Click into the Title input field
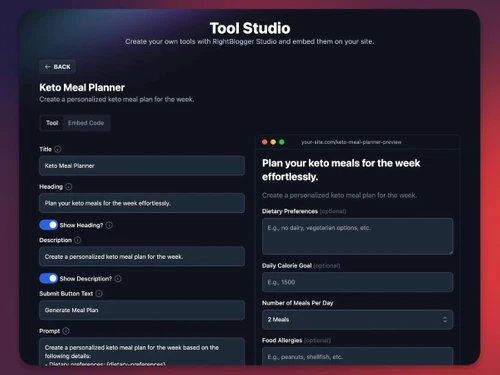The image size is (500, 375). [142, 166]
